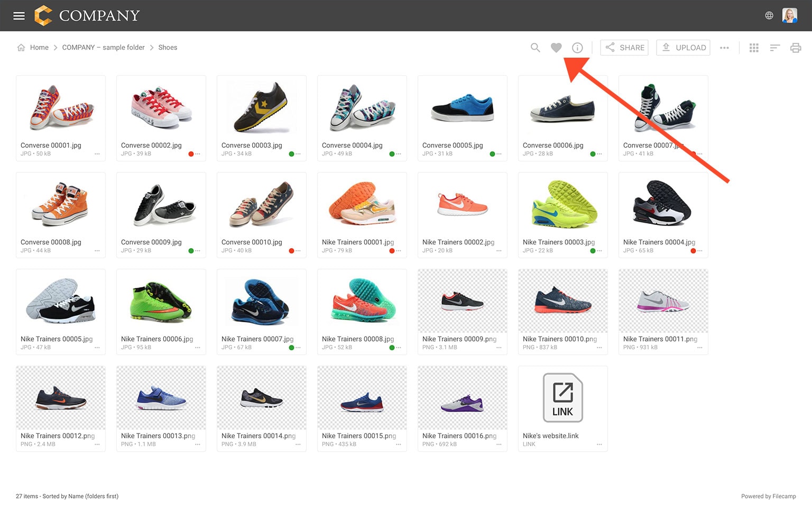Click the heart favorites icon
The width and height of the screenshot is (812, 508).
556,48
